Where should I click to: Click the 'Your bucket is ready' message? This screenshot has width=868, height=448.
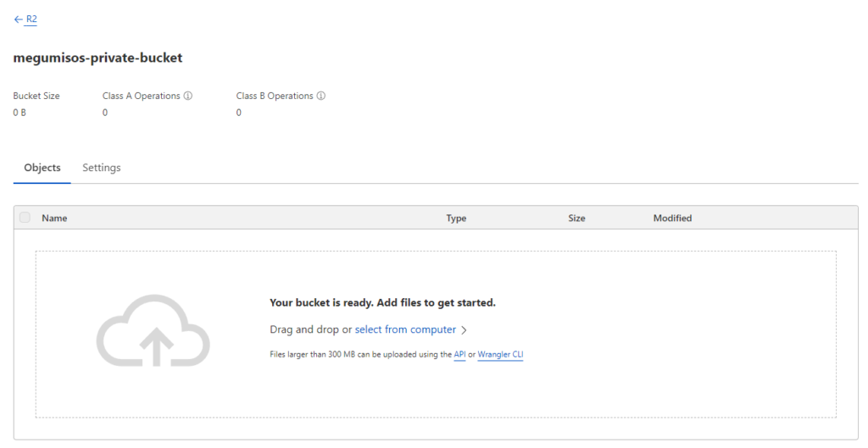point(382,302)
